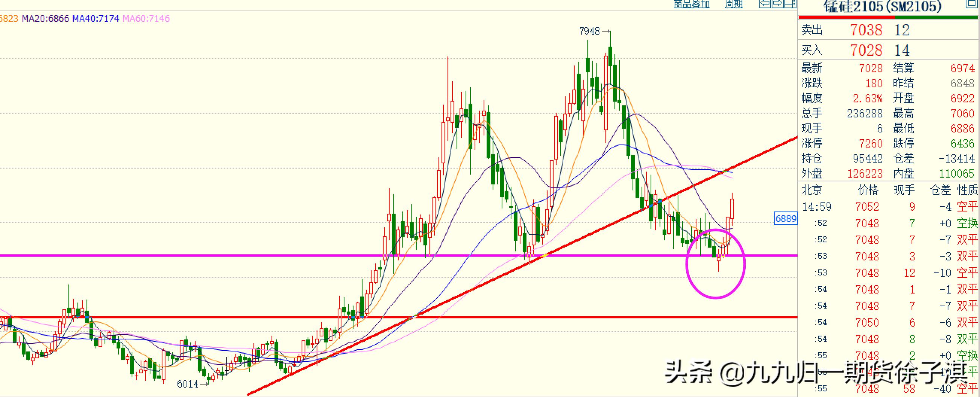Open the 周期 period link
This screenshot has height=397, width=980.
pyautogui.click(x=734, y=4)
